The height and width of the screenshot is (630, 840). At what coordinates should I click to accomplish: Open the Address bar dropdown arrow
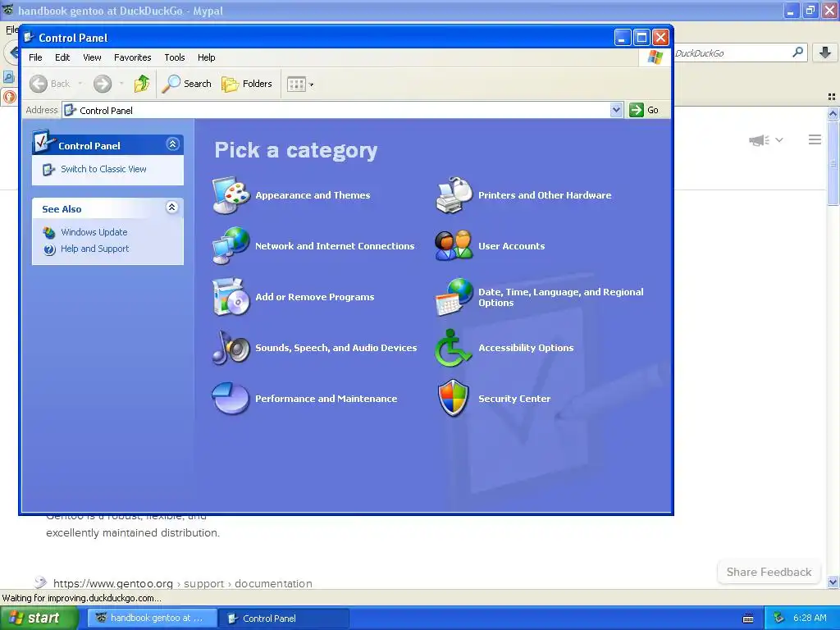pos(616,110)
